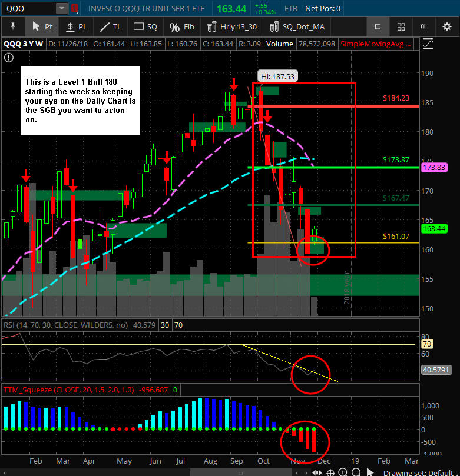Click the D: 11/26/18 date readout
Viewport: 460px width, 476px height.
68,44
